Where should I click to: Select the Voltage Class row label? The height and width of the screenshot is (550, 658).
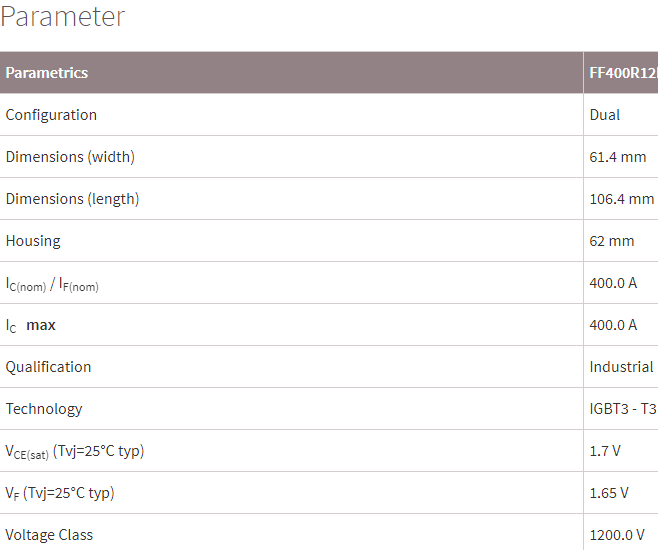[x=49, y=535]
